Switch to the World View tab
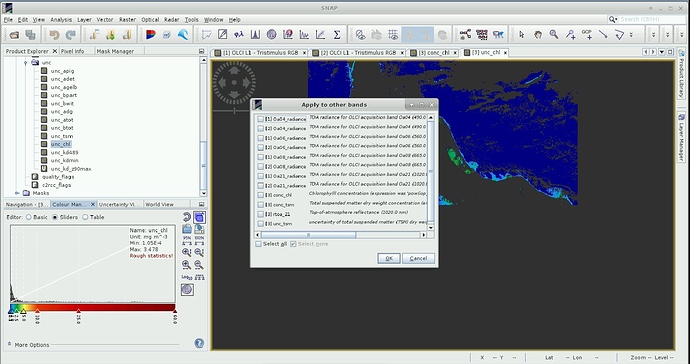Image resolution: width=690 pixels, height=364 pixels. click(x=159, y=204)
